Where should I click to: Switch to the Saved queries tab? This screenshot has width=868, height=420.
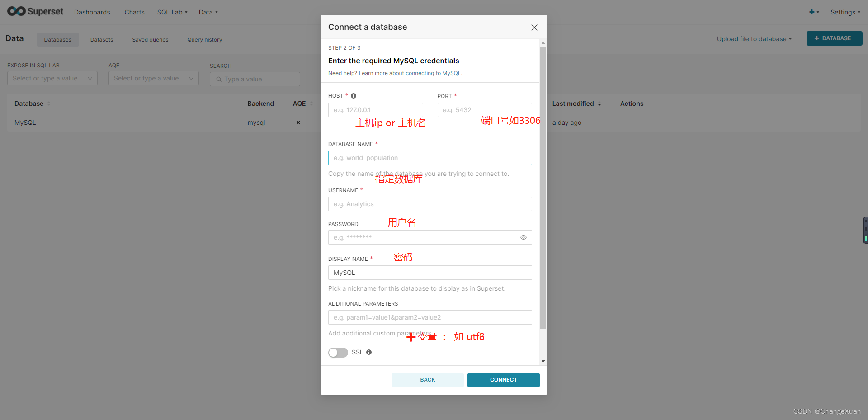pyautogui.click(x=150, y=40)
